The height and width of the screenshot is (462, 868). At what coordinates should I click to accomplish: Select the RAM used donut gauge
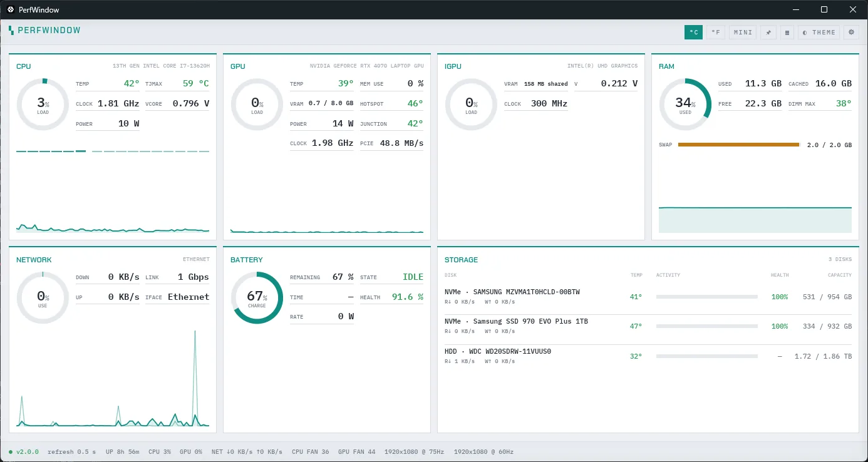685,104
